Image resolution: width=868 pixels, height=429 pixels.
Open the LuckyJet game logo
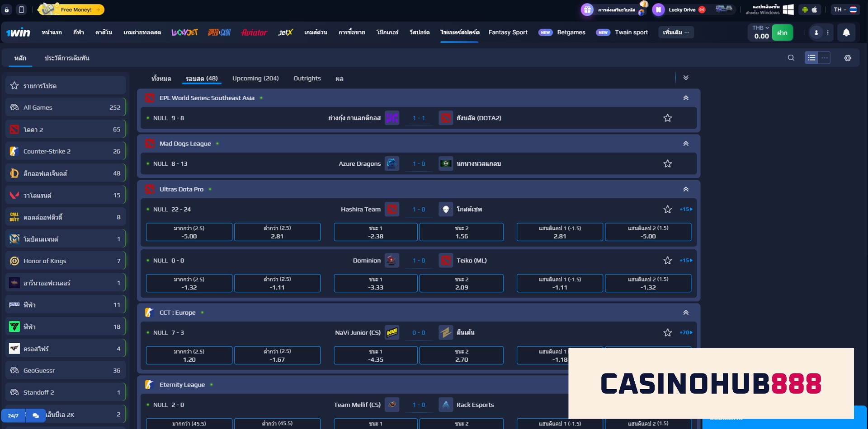click(x=184, y=33)
